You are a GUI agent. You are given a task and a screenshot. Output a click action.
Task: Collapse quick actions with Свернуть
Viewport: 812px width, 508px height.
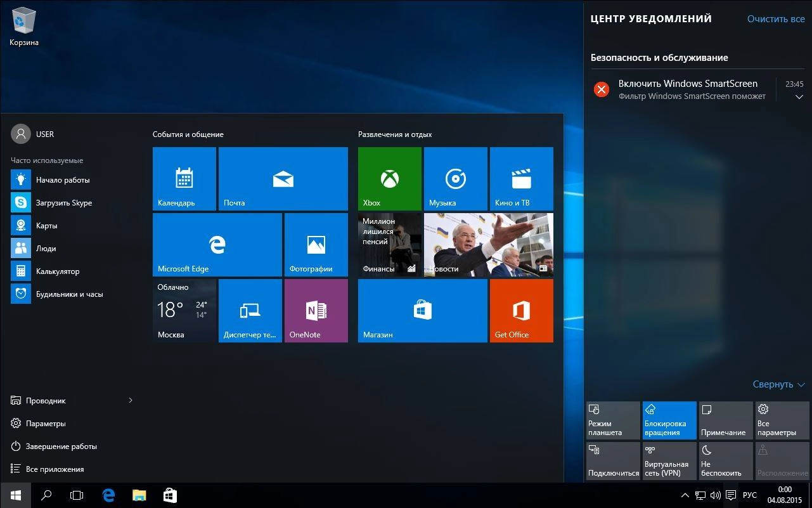778,384
